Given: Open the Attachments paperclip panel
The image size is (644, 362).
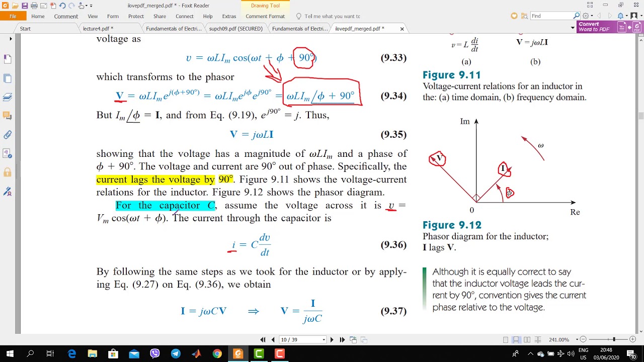Looking at the screenshot, I should pos(8,135).
